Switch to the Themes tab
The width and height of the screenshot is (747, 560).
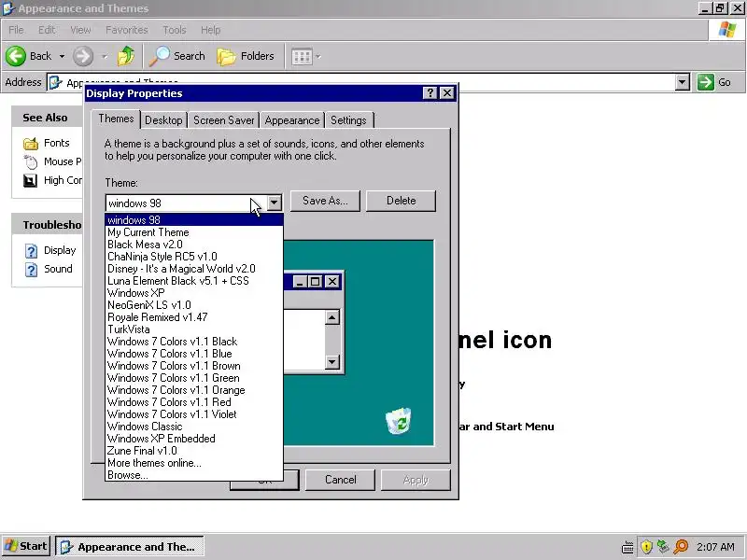pos(116,119)
